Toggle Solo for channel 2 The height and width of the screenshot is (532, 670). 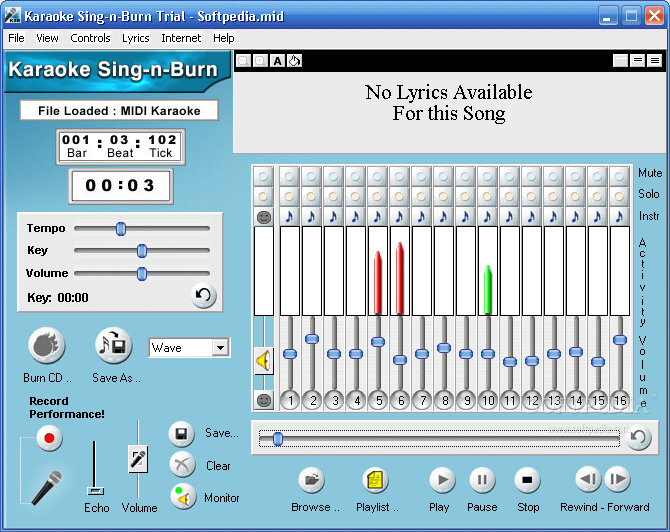(311, 197)
